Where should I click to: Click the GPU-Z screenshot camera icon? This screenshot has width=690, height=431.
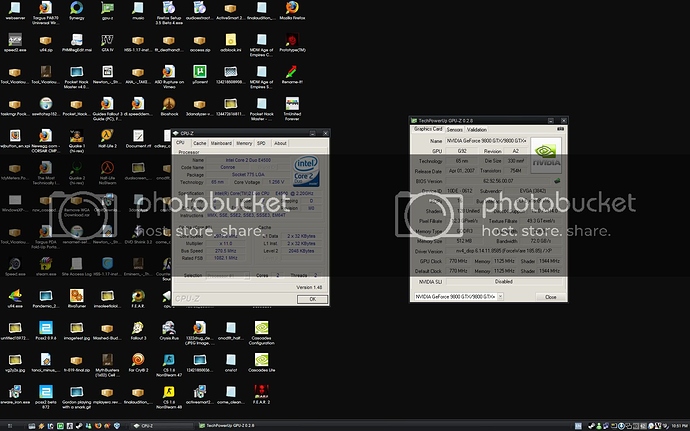(x=560, y=129)
